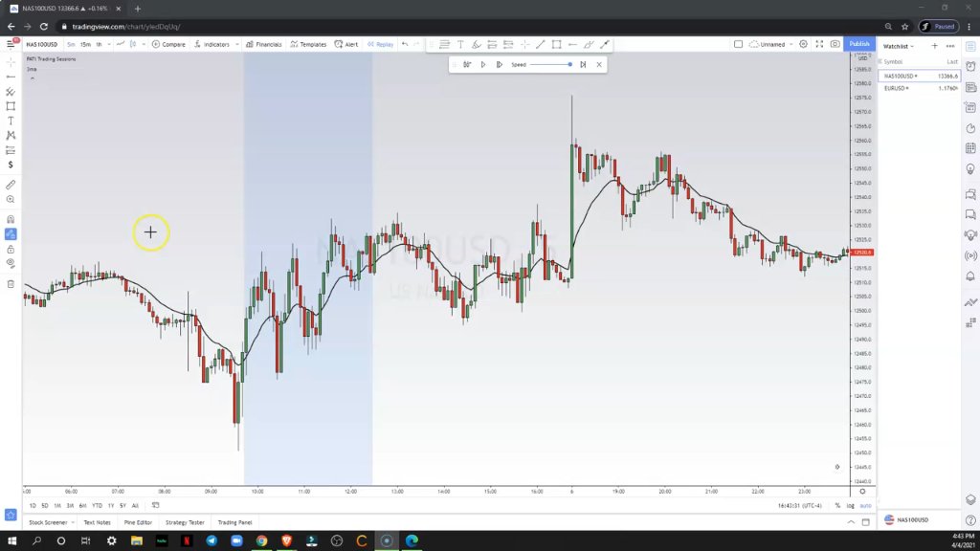
Task: Toggle stay in drawing mode
Action: tap(11, 234)
